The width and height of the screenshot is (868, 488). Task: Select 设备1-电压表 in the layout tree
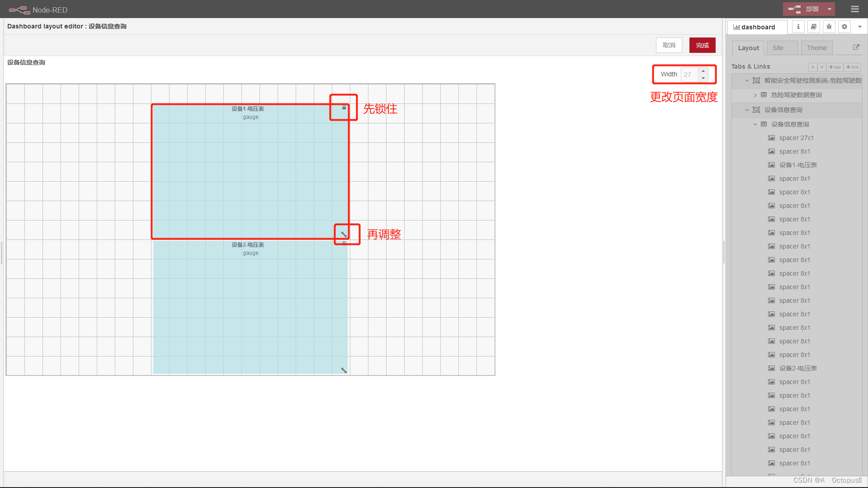(797, 165)
